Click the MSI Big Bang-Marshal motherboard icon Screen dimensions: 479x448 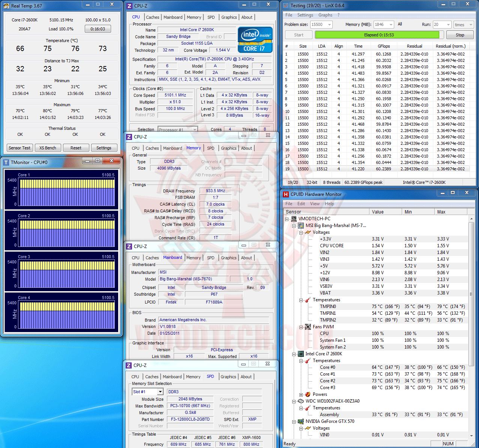click(x=301, y=226)
